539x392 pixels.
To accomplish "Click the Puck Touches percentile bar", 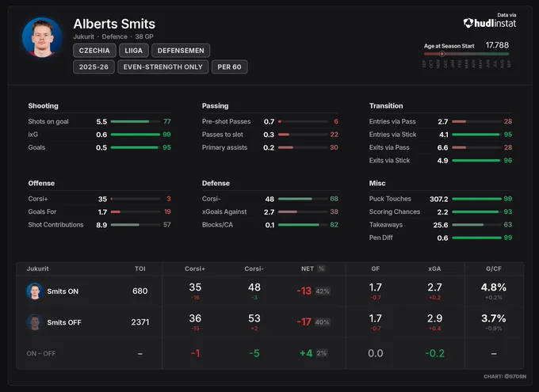I will [x=477, y=199].
